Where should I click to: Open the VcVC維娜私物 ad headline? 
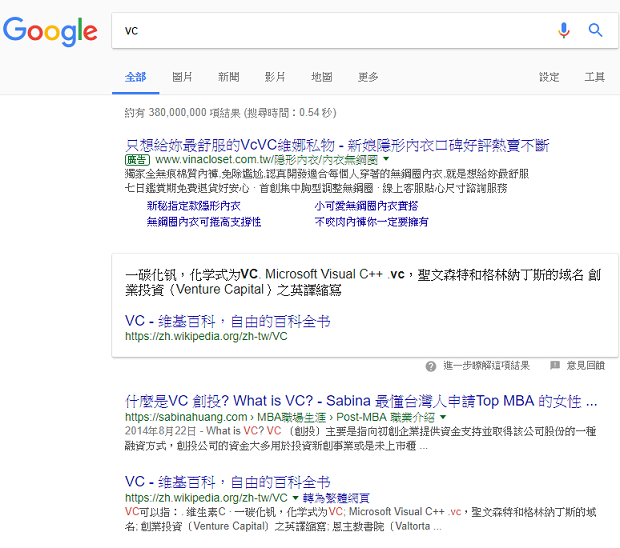337,146
